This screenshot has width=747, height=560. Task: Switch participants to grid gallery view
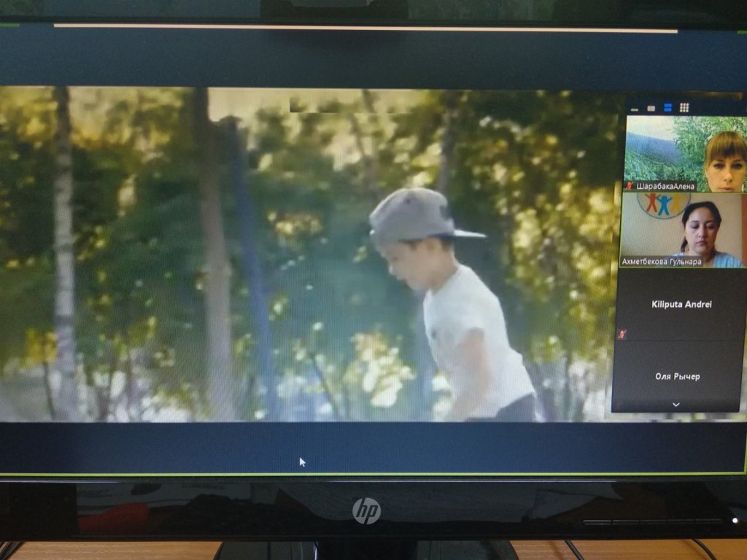[x=684, y=108]
